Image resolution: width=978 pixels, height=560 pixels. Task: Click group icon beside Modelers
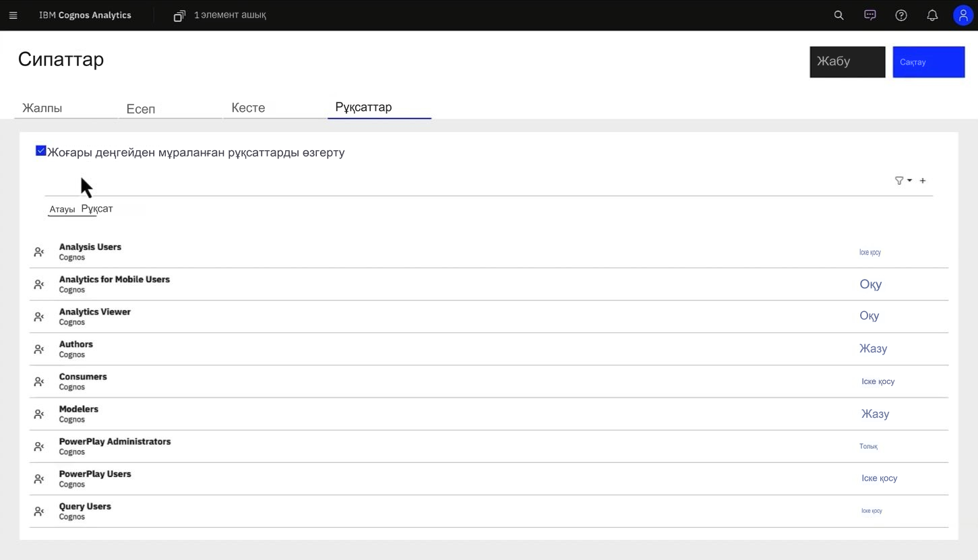[39, 414]
